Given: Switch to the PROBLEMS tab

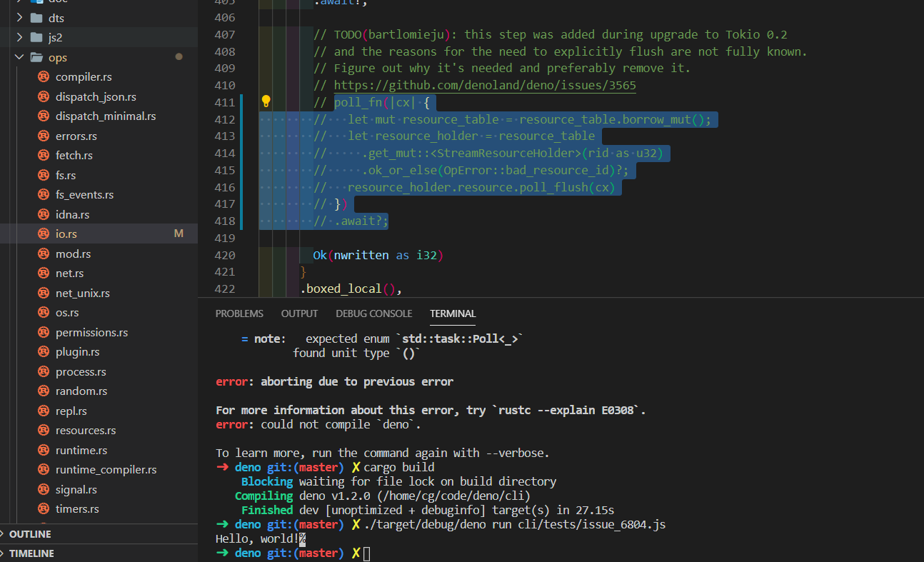Looking at the screenshot, I should [239, 313].
